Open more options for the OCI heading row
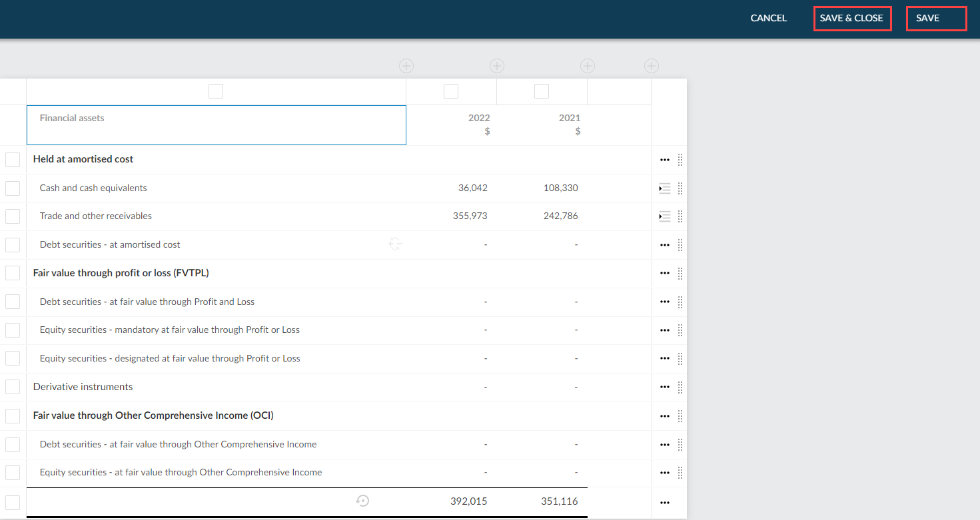Image resolution: width=980 pixels, height=520 pixels. point(664,416)
